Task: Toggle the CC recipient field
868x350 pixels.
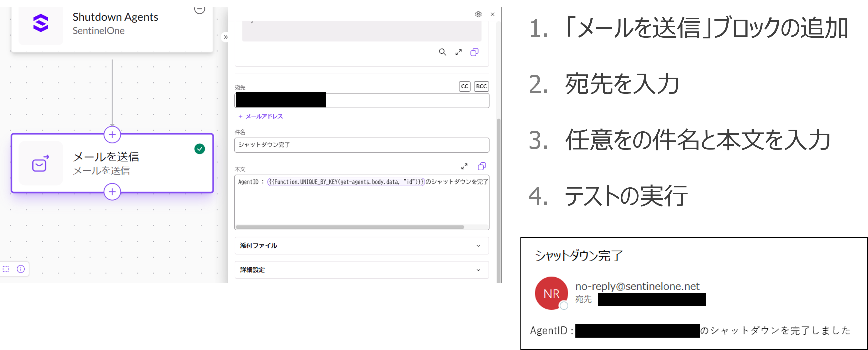Action: (x=464, y=87)
